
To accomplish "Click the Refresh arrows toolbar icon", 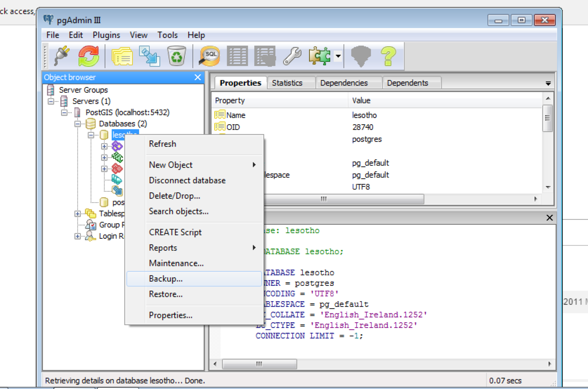I will pos(89,56).
